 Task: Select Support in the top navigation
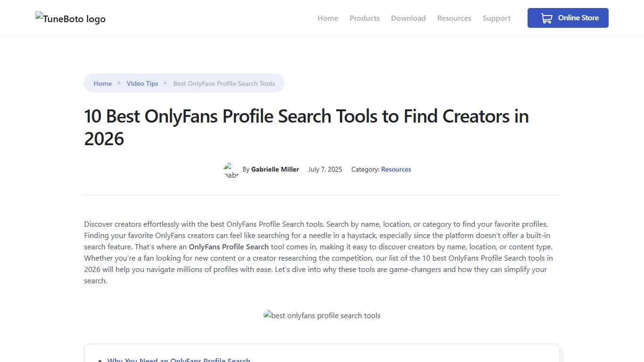(x=496, y=18)
